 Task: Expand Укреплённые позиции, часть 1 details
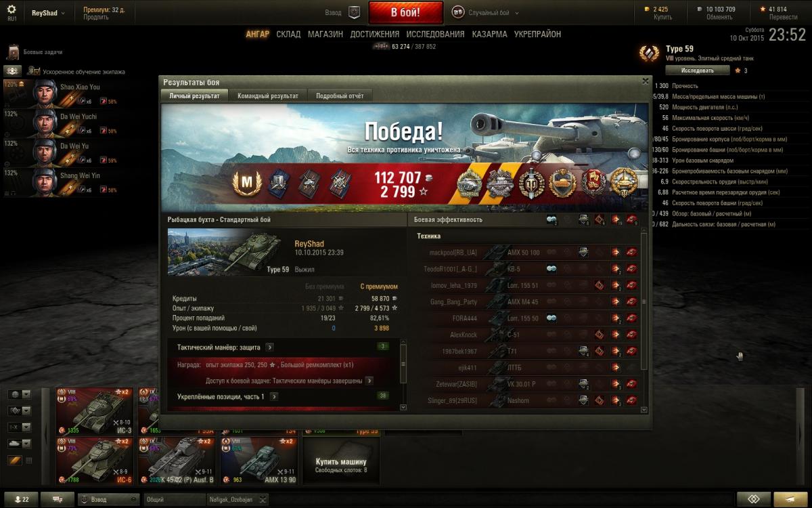[x=274, y=396]
